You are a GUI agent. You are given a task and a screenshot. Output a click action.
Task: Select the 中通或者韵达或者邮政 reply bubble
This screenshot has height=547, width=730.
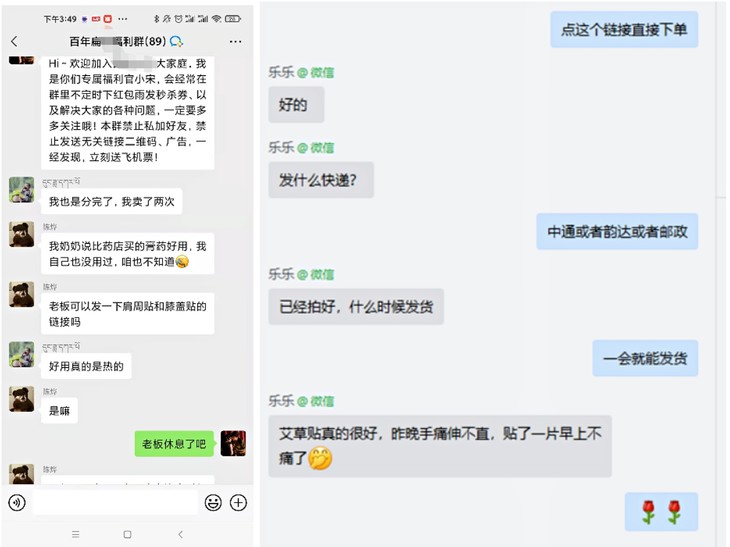(x=617, y=231)
